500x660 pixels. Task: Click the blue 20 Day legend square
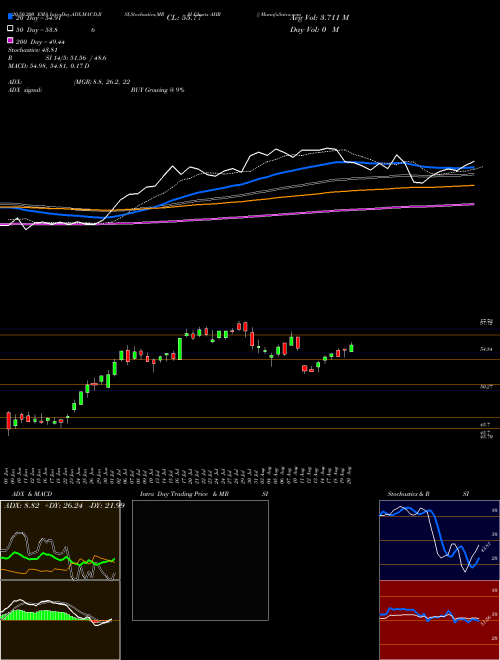(11, 16)
